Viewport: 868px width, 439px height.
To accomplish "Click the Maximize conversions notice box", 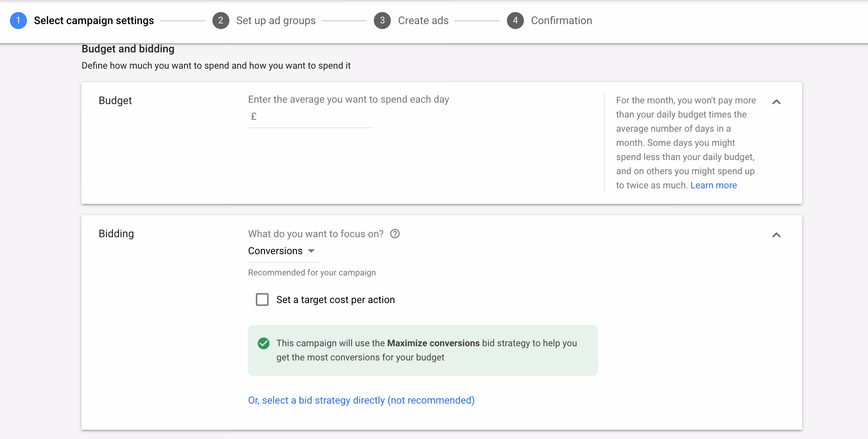I will point(423,350).
